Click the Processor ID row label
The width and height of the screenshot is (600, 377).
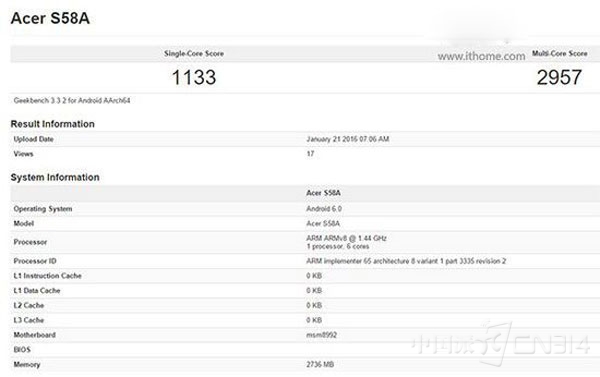35,261
